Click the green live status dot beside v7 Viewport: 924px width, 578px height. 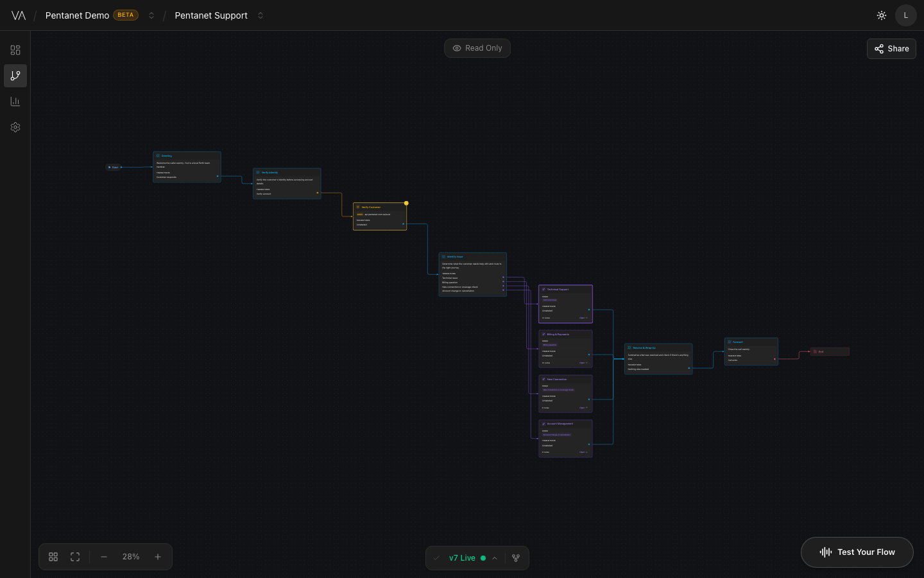(483, 558)
